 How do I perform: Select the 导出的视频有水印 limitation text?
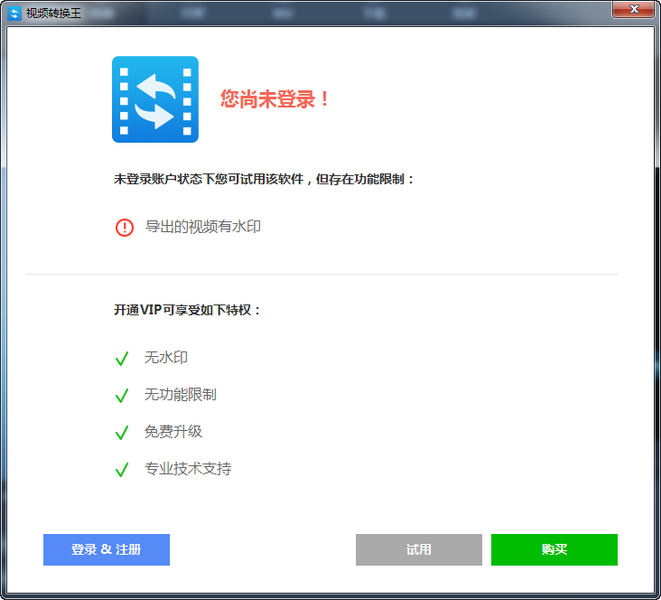[203, 227]
